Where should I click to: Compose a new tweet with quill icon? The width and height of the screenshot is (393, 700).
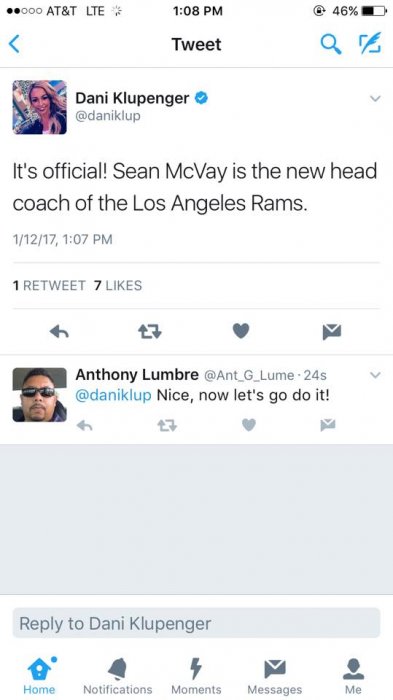(x=370, y=43)
